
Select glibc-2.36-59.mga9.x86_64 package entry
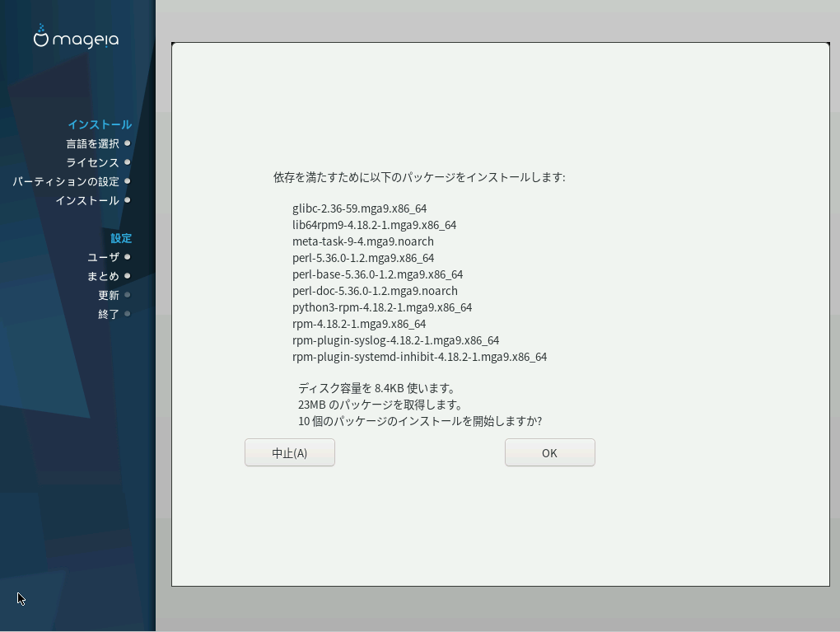[359, 208]
